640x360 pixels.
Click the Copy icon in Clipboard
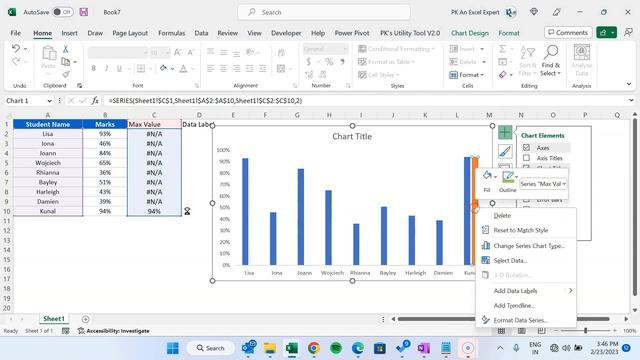[65, 62]
